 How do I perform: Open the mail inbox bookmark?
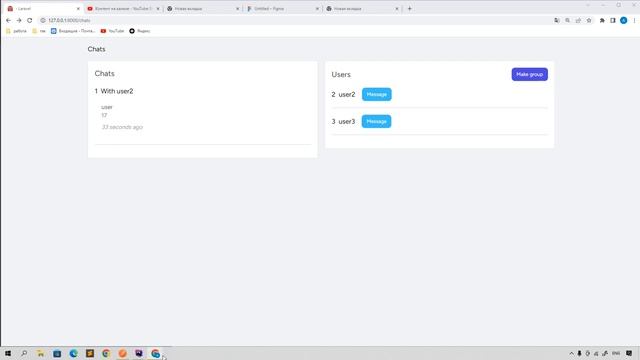tap(73, 31)
